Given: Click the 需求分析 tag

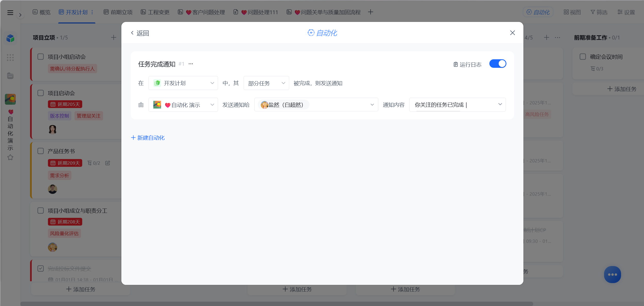Looking at the screenshot, I should [x=60, y=176].
